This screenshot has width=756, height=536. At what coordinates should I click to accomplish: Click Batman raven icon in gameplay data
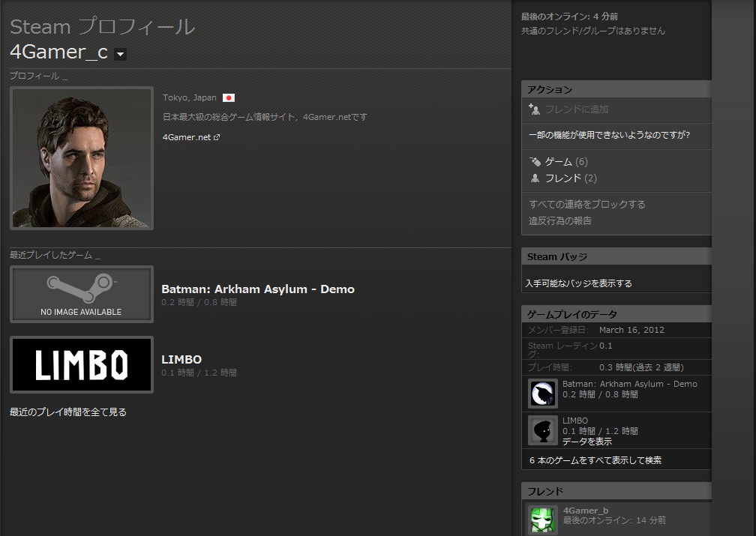(543, 394)
